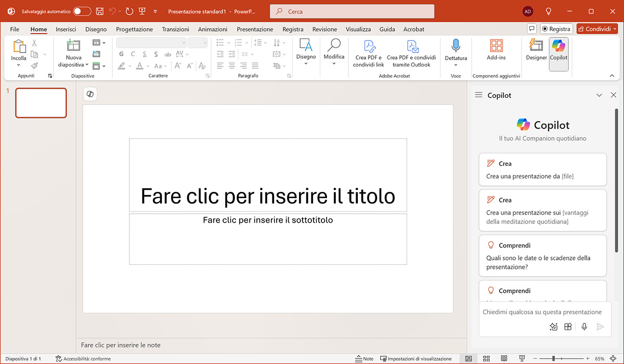Click the Copilot ribbon button
The height and width of the screenshot is (364, 624).
point(558,50)
